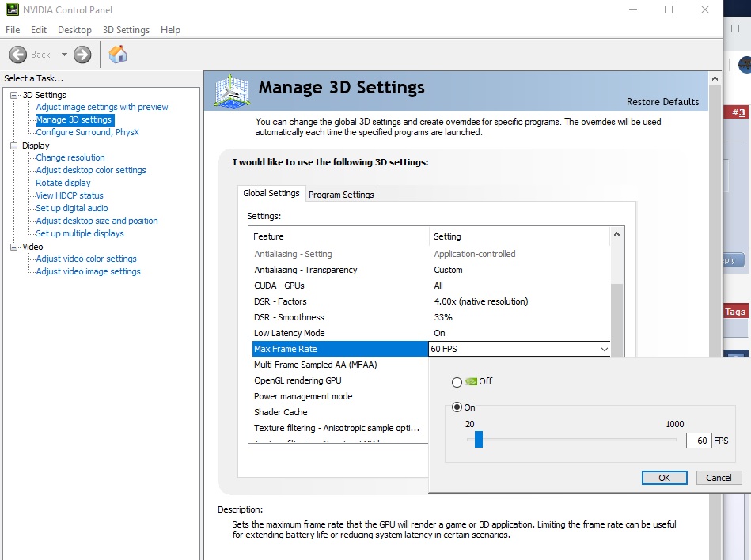This screenshot has height=560, width=751.
Task: Select the On radio button
Action: pyautogui.click(x=457, y=407)
